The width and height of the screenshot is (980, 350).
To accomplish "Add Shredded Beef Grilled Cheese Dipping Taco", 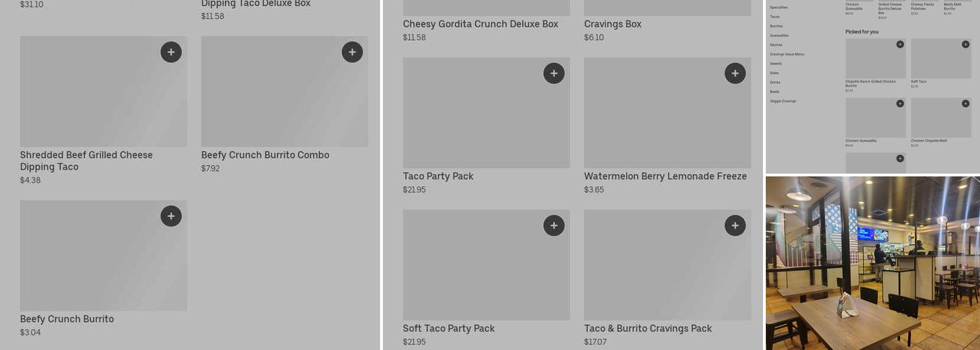I will 171,52.
